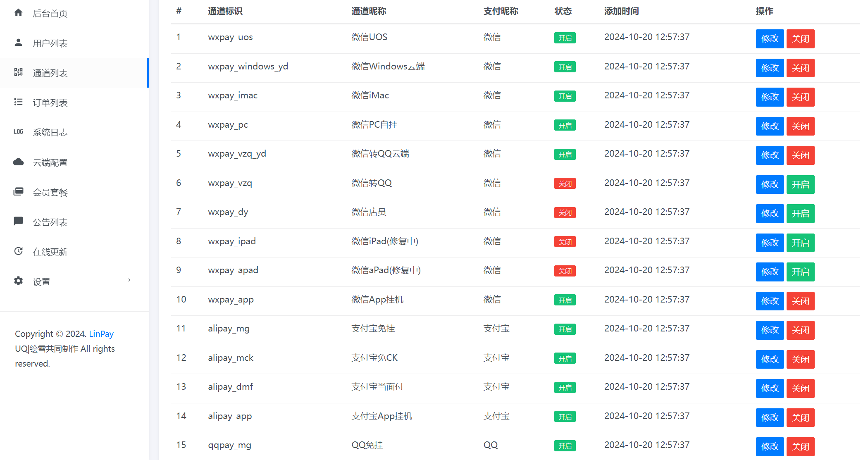Open 在线更新 menu item

(74, 252)
